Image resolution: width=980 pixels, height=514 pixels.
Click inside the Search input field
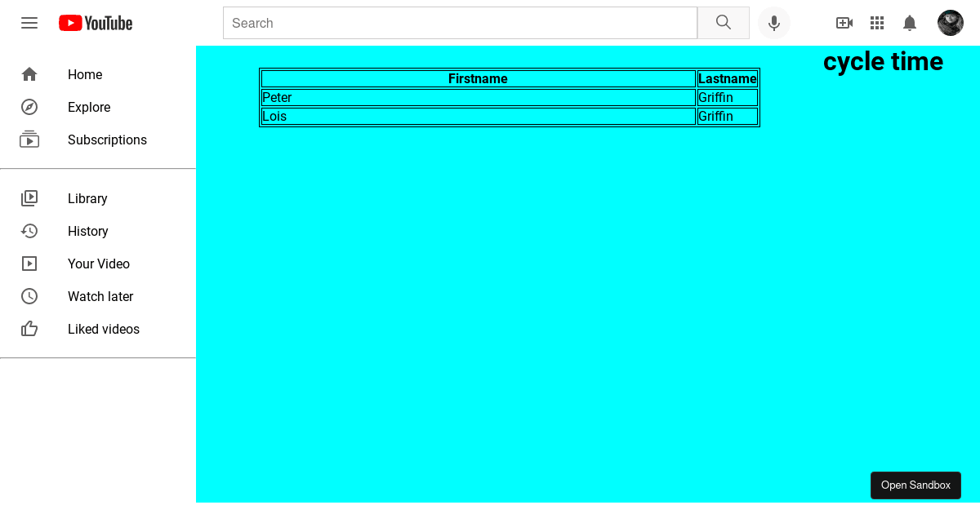460,23
